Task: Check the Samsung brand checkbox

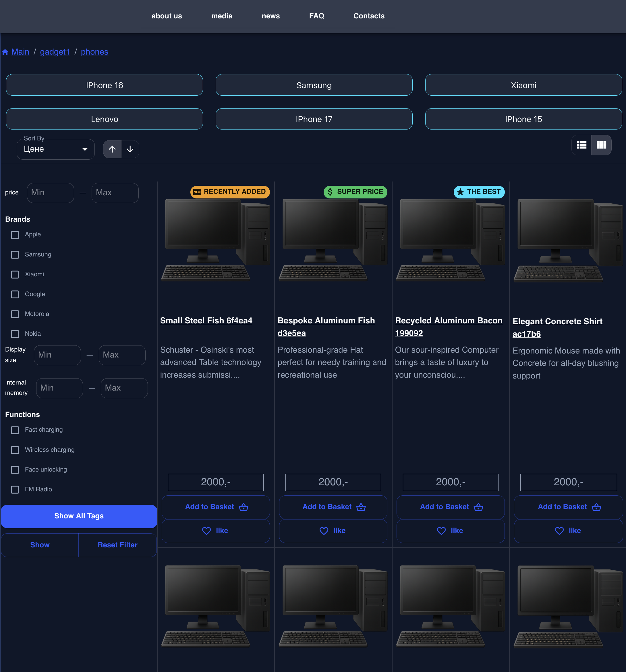Action: pos(15,254)
